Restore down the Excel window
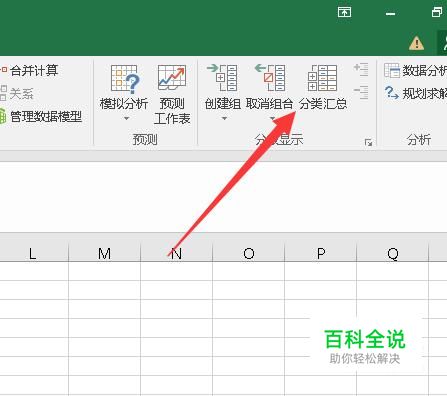Image resolution: width=447 pixels, height=396 pixels. (x=437, y=13)
